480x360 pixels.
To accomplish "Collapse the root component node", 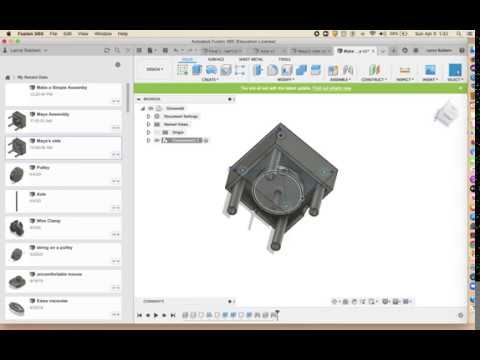I will [143, 108].
